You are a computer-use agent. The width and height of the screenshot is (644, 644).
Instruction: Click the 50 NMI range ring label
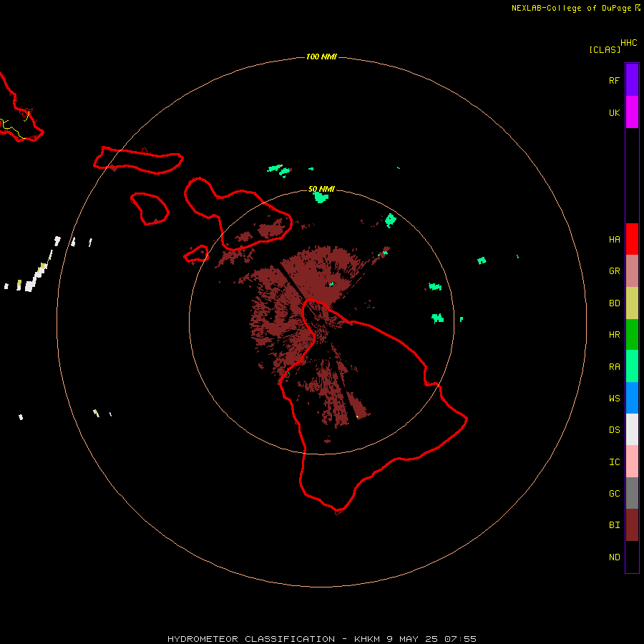(321, 189)
